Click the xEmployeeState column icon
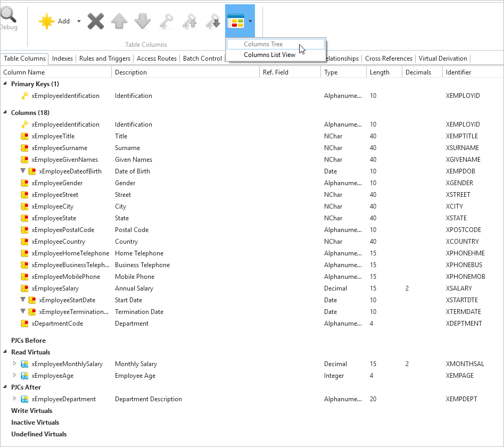Image resolution: width=504 pixels, height=447 pixels. pos(24,218)
